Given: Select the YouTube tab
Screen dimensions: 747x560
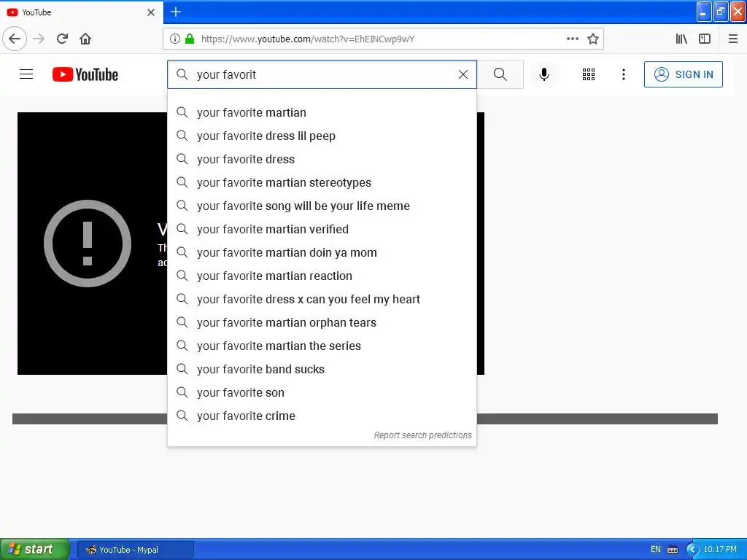Looking at the screenshot, I should (x=81, y=12).
